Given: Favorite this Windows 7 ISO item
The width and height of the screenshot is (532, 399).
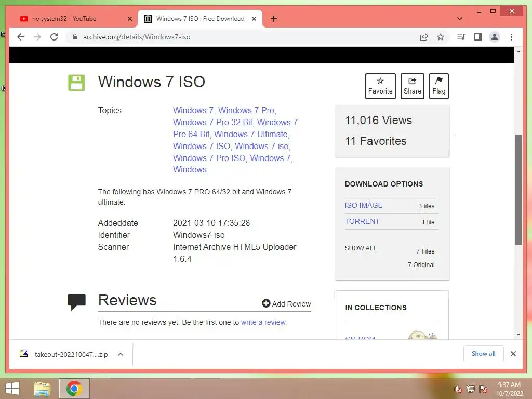Looking at the screenshot, I should [x=380, y=86].
